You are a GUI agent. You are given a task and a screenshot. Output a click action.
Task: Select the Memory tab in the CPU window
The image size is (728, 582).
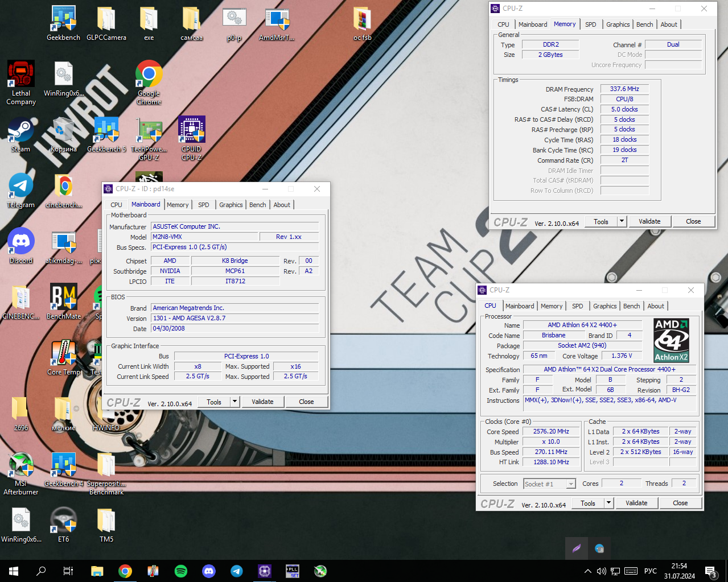point(552,306)
